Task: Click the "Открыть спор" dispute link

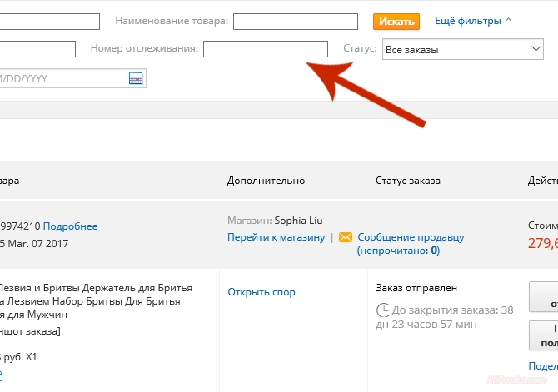Action: point(262,292)
